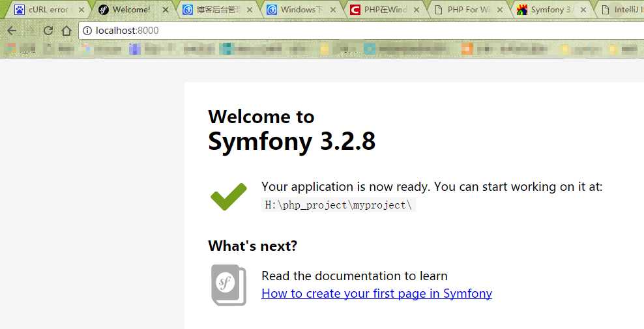Image resolution: width=644 pixels, height=329 pixels.
Task: Close the PHP在Wind tab
Action: coord(417,10)
